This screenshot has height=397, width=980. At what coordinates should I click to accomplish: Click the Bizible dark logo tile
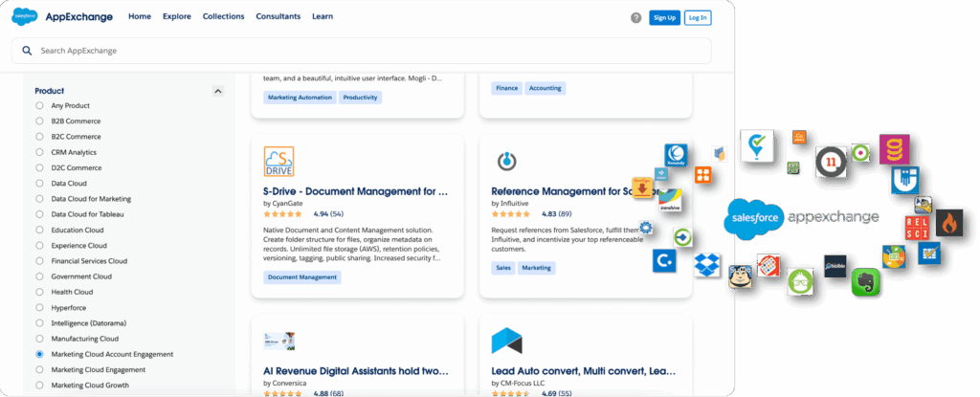[835, 266]
